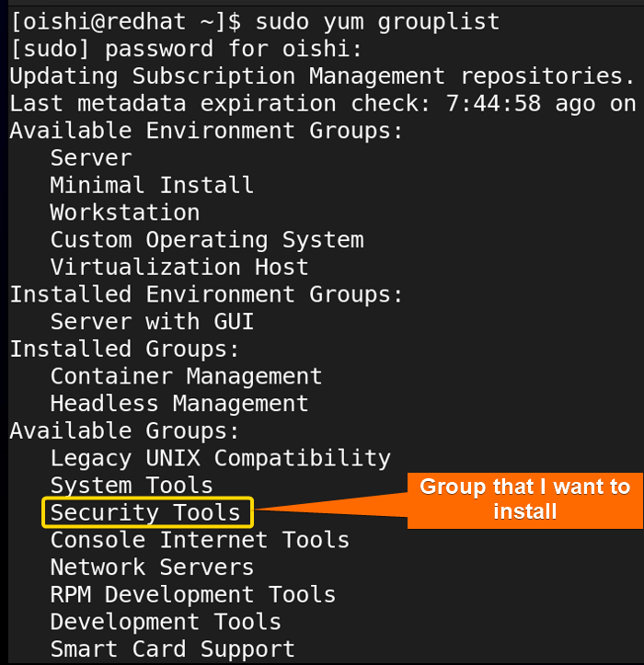Select the 'Legacy UNIX Compatibility' row

coord(221,458)
